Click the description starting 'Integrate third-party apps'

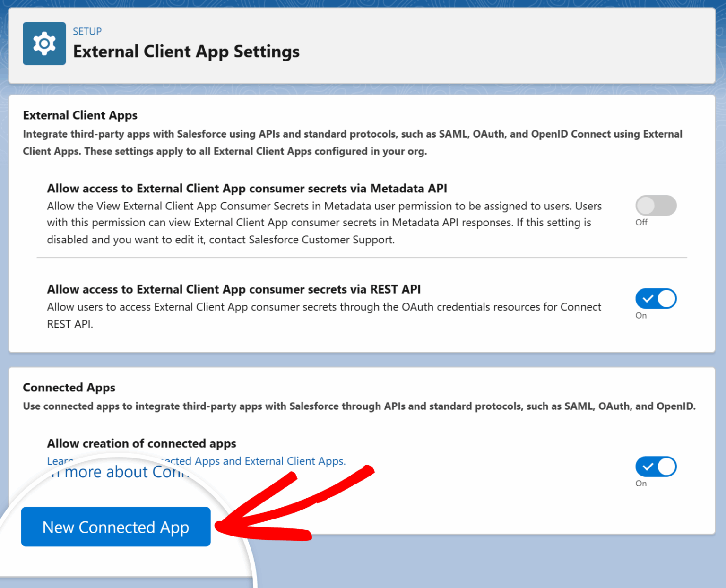click(353, 142)
